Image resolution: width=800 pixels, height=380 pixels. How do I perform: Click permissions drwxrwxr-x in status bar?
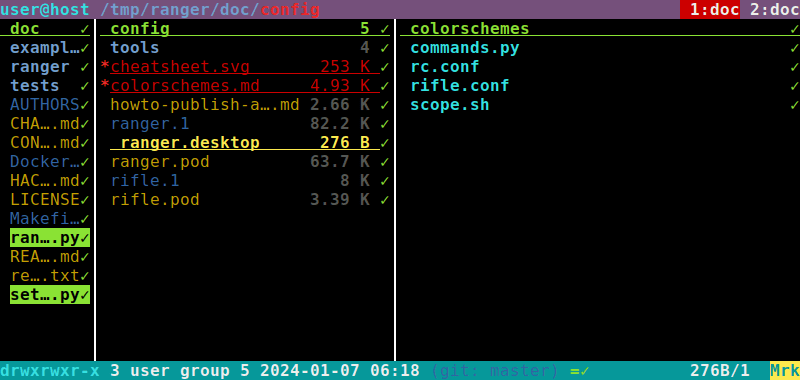click(49, 370)
